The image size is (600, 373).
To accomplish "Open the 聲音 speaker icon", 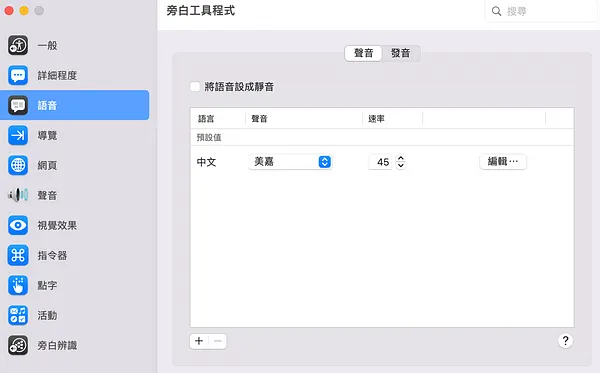I will [x=18, y=195].
